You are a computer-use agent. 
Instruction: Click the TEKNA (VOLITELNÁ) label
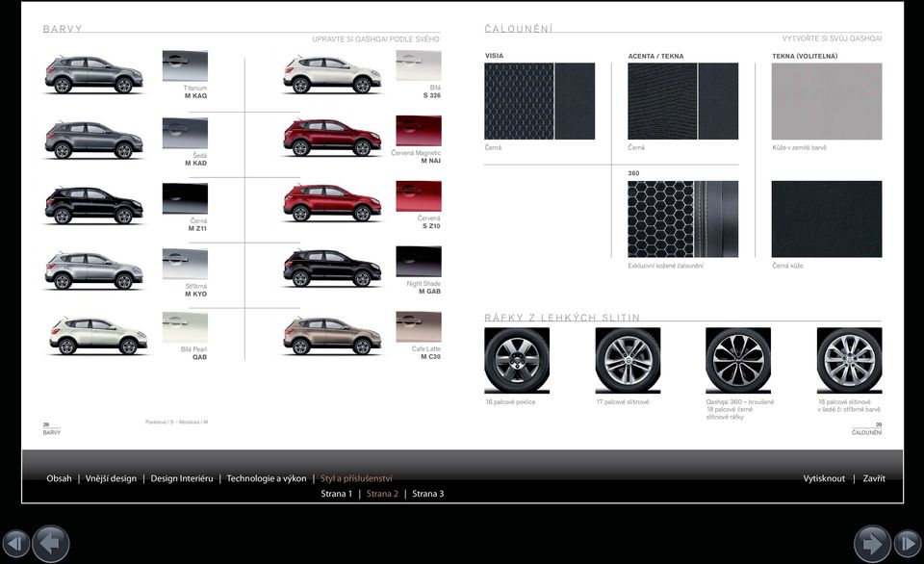[805, 56]
